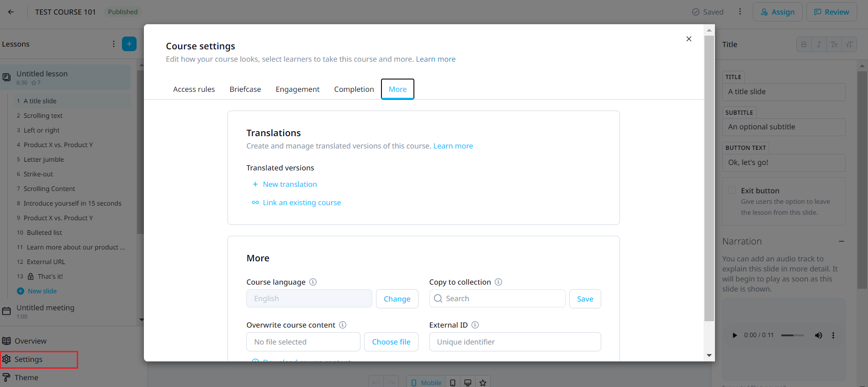Click the dialog's down scroll arrow

709,355
